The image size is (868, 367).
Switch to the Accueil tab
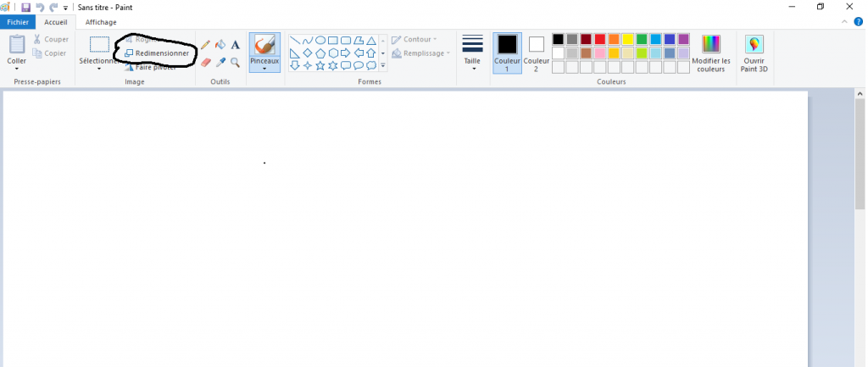(x=56, y=22)
